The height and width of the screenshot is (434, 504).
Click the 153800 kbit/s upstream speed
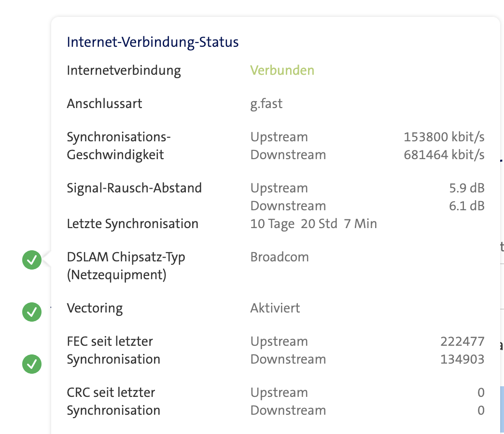click(444, 137)
